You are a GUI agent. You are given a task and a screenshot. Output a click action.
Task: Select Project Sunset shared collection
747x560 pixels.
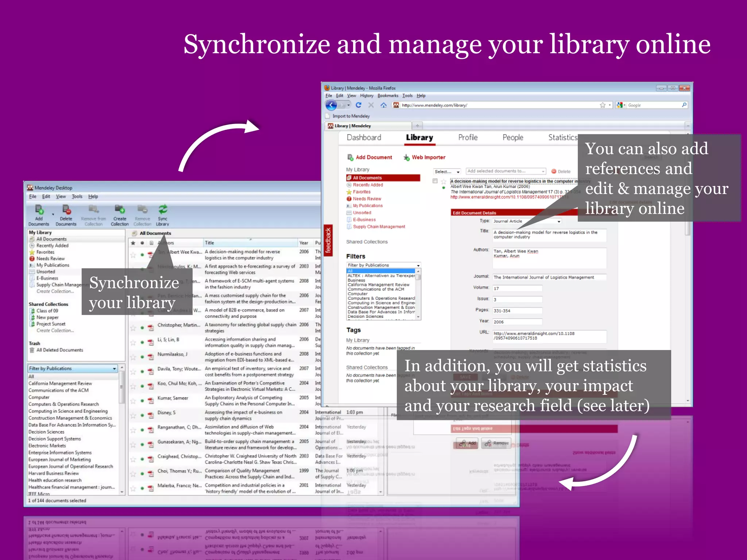(x=51, y=324)
